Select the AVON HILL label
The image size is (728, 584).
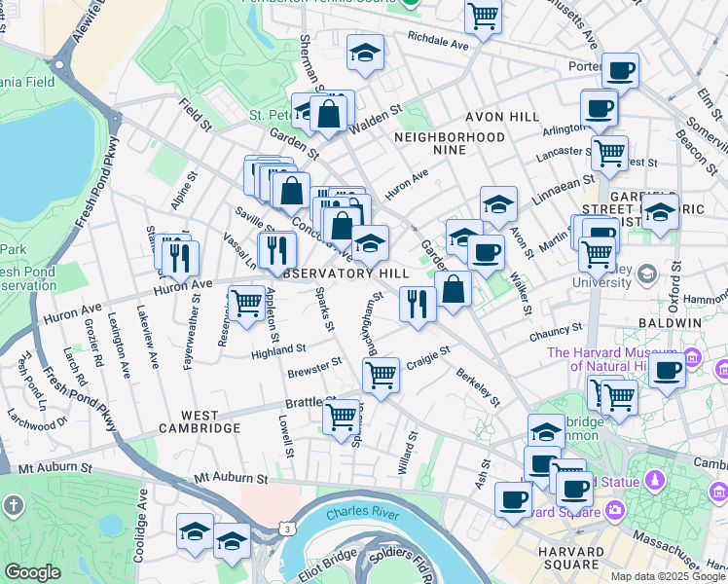coord(502,117)
